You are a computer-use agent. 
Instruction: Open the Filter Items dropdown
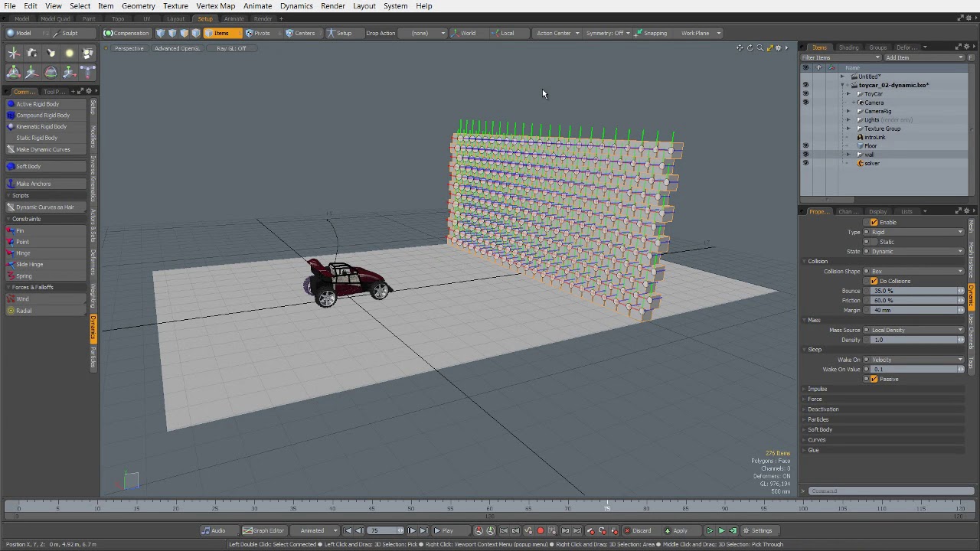click(840, 57)
